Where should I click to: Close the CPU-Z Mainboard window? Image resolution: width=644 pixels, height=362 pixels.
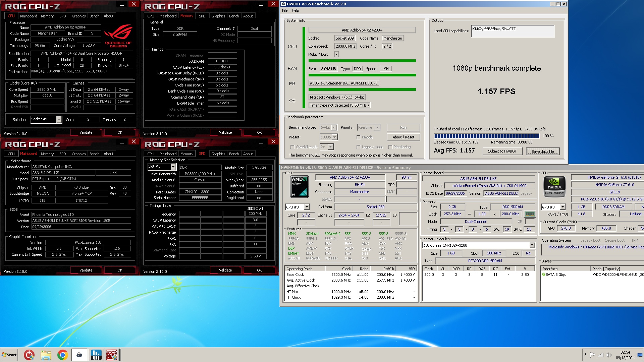point(134,141)
